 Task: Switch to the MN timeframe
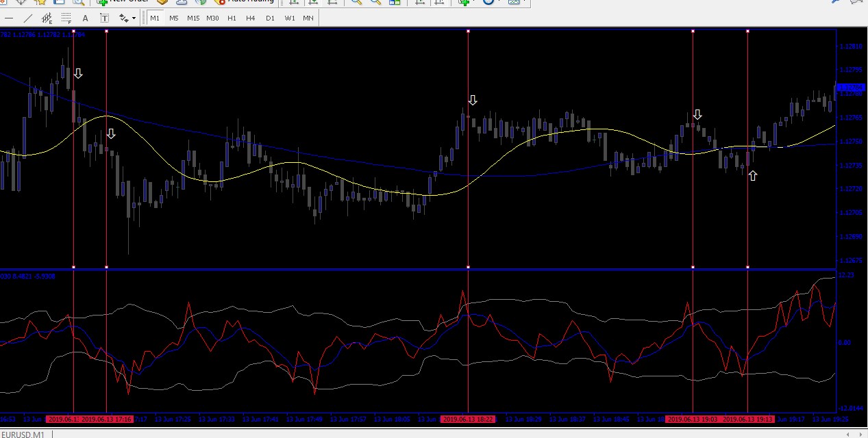pyautogui.click(x=308, y=18)
